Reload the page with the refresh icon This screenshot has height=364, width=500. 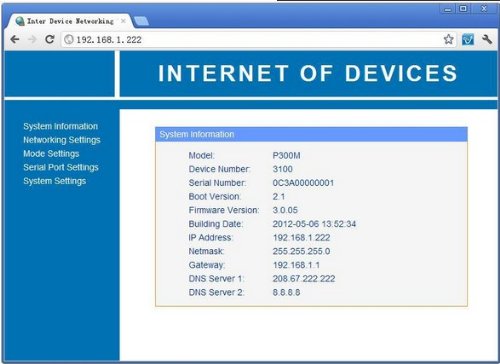point(50,39)
